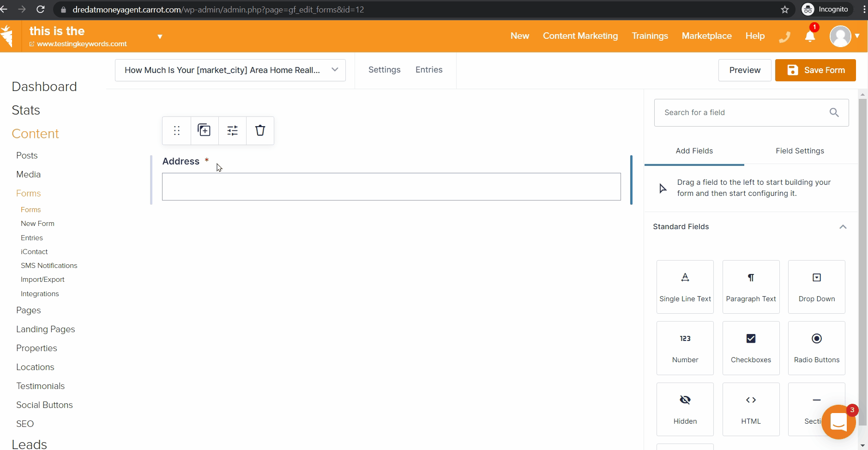Go to Stats in sidebar
Image resolution: width=868 pixels, height=450 pixels.
(x=26, y=110)
